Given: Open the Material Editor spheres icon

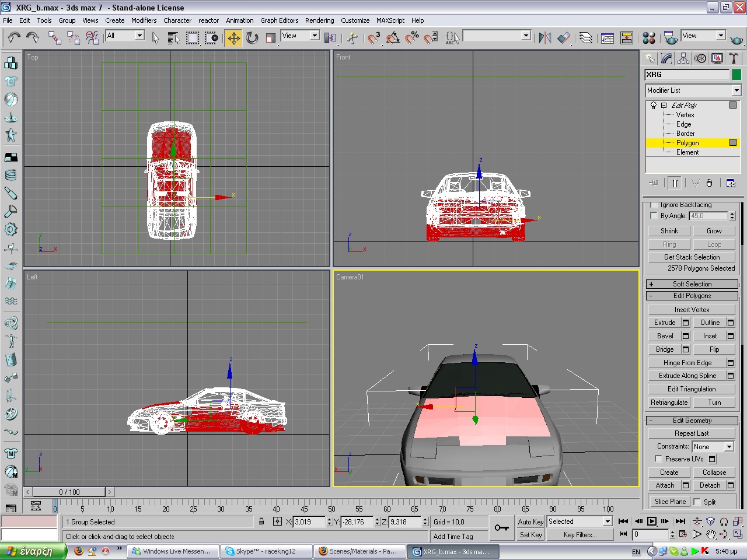Looking at the screenshot, I should [x=649, y=38].
